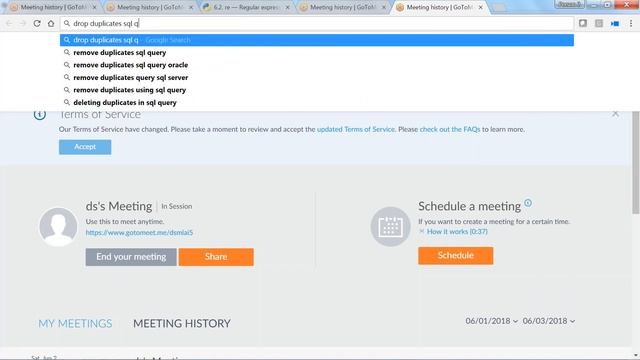Reload the page with the refresh icon

(37, 24)
